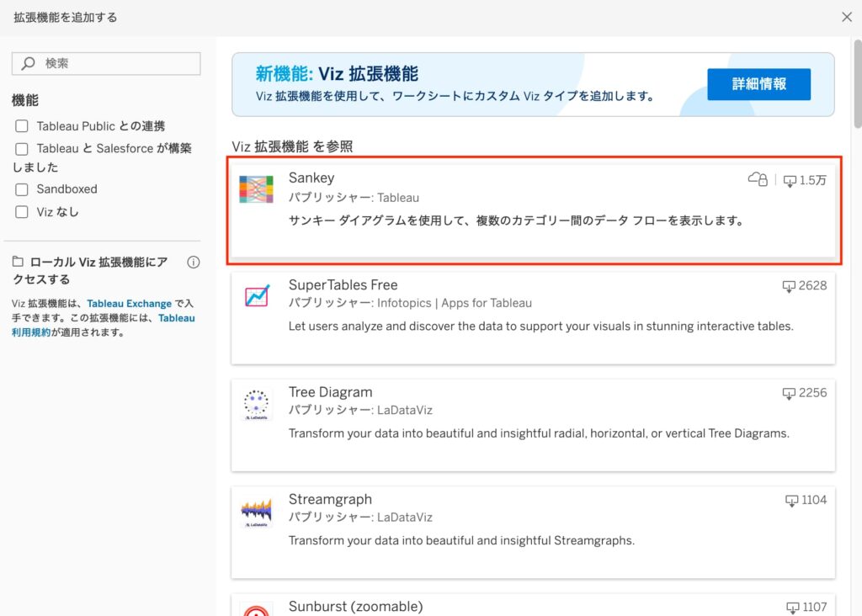Click the Tree Diagram extension icon
862x616 pixels.
pos(256,404)
